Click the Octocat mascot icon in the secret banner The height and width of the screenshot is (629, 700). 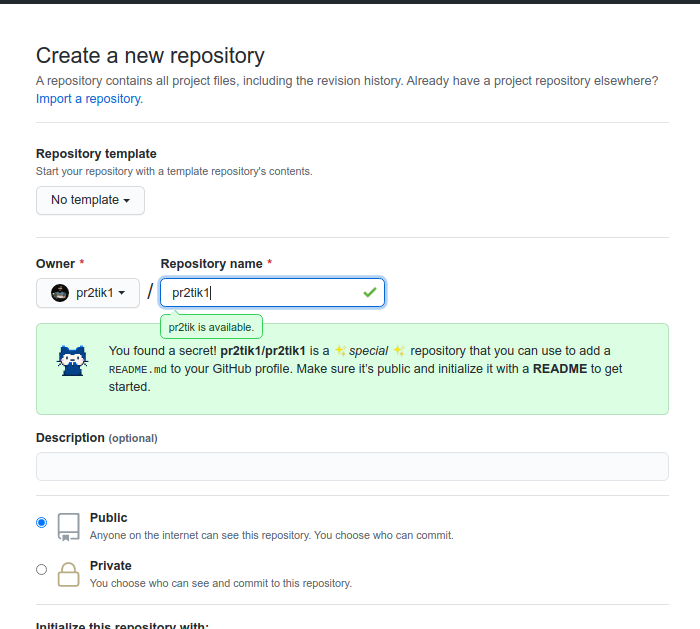[x=72, y=360]
